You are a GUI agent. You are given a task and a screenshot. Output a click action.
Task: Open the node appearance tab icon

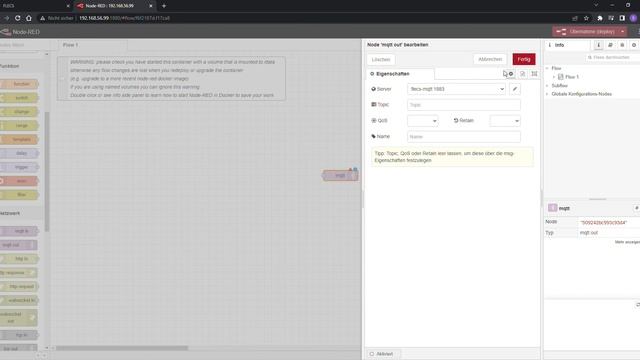tap(534, 74)
